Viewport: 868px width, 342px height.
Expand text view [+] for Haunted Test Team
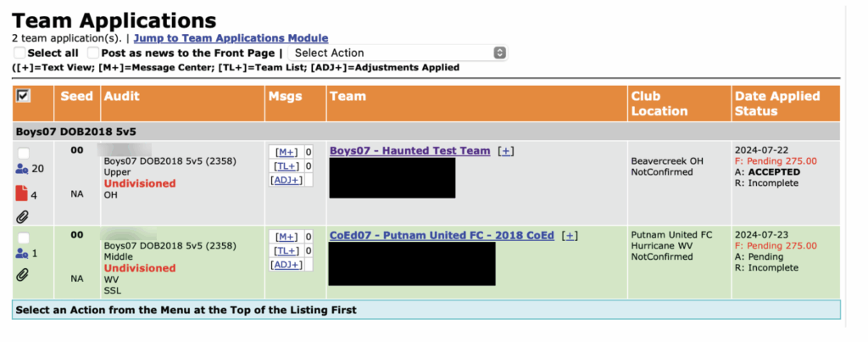[505, 151]
